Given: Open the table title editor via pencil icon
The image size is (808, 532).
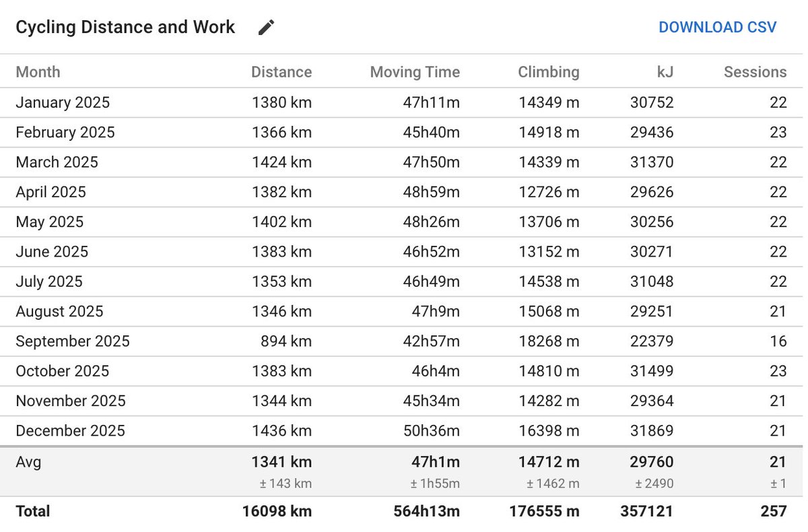Looking at the screenshot, I should 266,27.
